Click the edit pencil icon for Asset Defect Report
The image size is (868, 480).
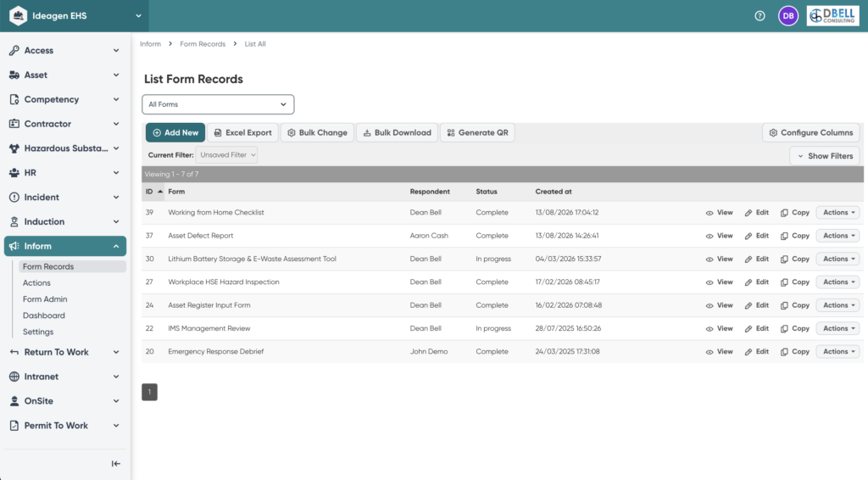click(x=748, y=236)
